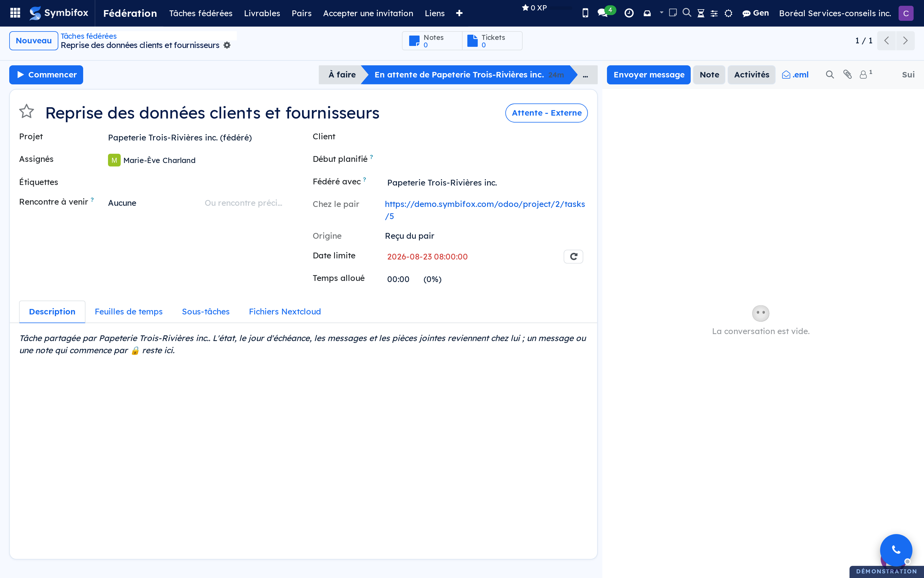
Task: Open the Gen chat assistant
Action: [x=755, y=13]
